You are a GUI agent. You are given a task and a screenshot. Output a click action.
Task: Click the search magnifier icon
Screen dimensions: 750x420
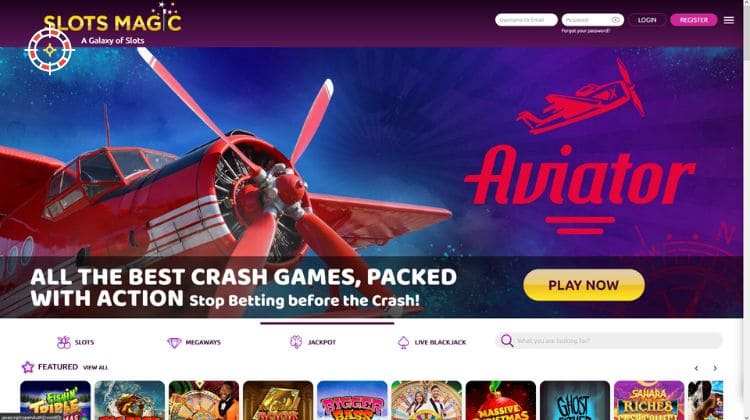tap(507, 341)
